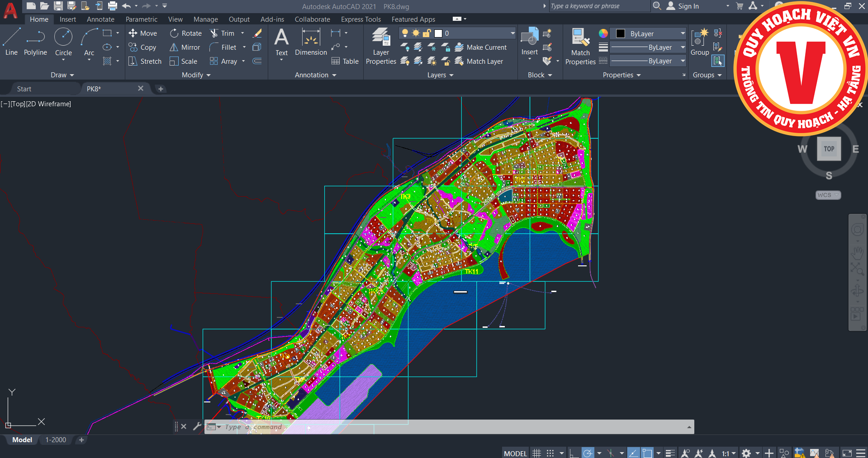Select the Rotate tool

(x=186, y=33)
